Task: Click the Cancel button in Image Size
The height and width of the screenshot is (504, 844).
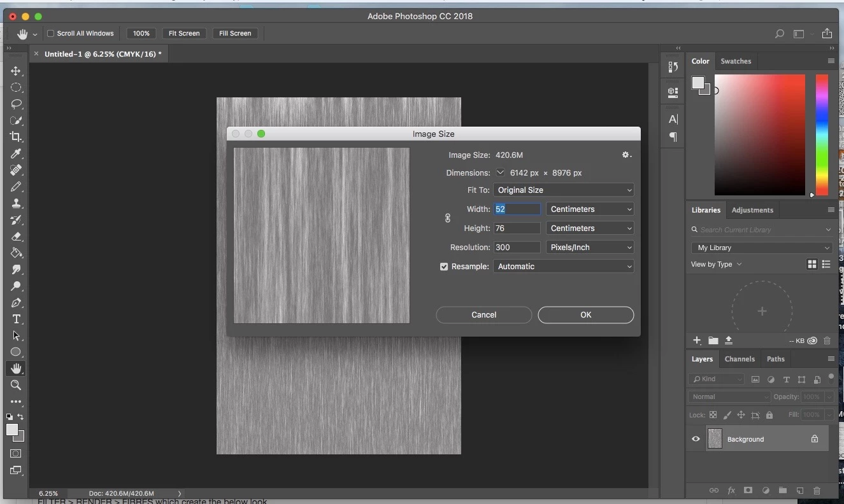Action: pyautogui.click(x=483, y=315)
